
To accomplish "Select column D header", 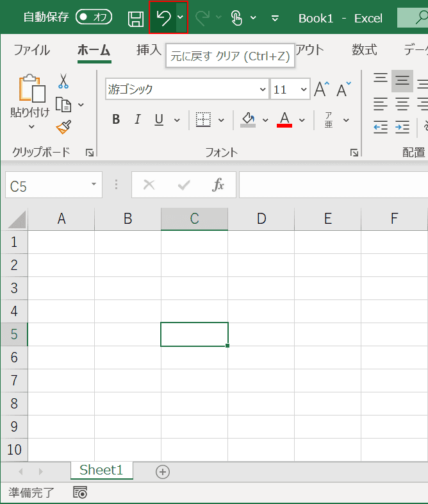I will [x=261, y=219].
